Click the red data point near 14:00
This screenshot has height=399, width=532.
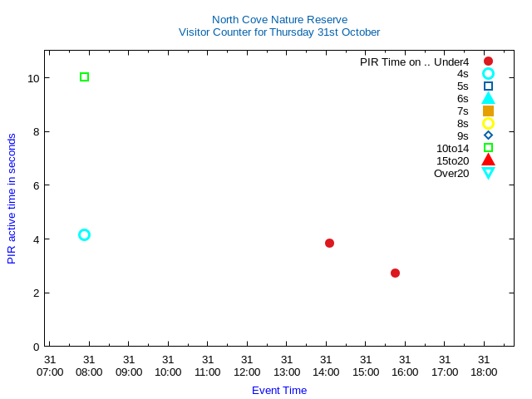tap(329, 244)
